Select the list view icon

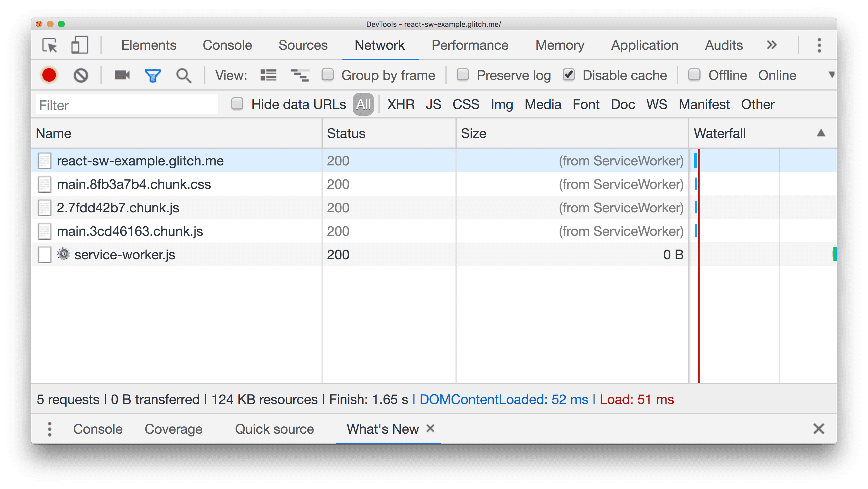point(269,75)
